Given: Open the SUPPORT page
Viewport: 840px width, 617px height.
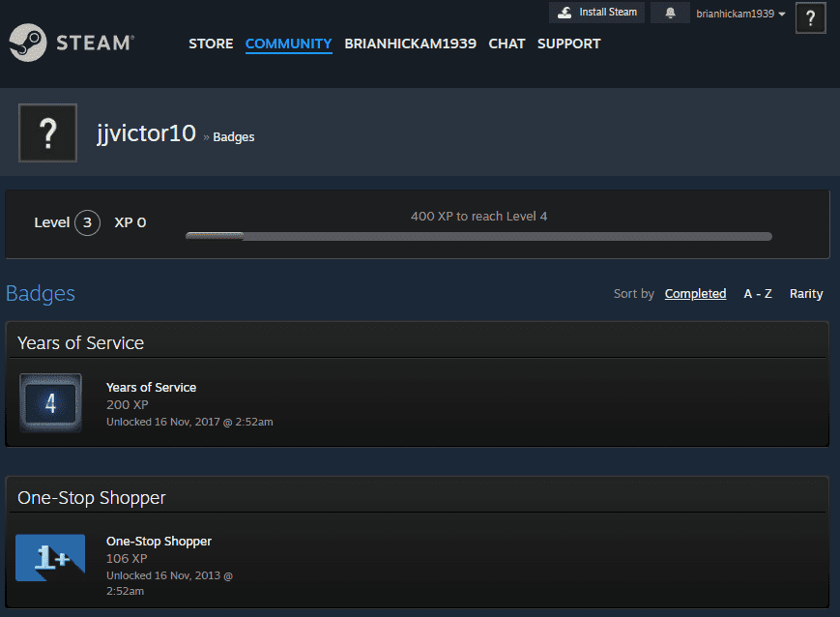Looking at the screenshot, I should 568,44.
